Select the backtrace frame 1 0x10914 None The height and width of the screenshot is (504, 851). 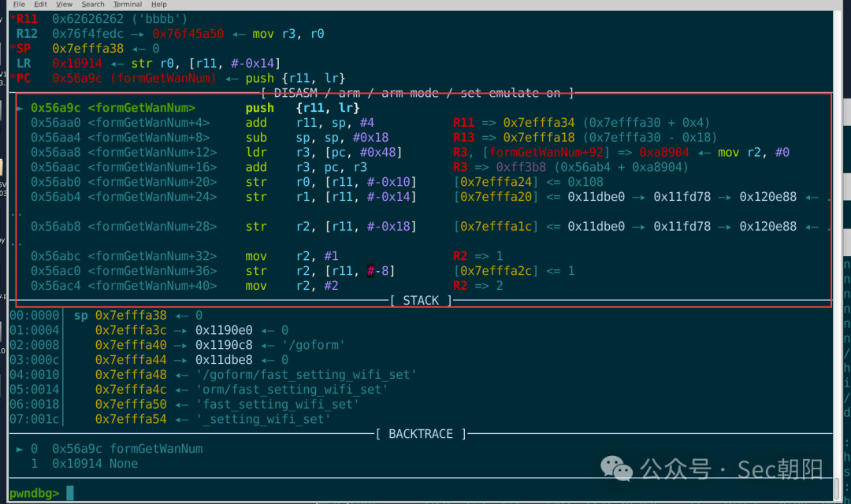(x=84, y=464)
